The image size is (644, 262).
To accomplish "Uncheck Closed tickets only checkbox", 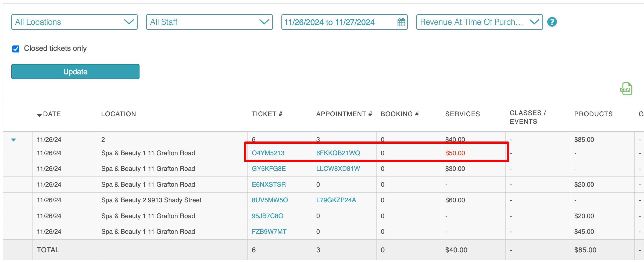I will click(x=16, y=49).
